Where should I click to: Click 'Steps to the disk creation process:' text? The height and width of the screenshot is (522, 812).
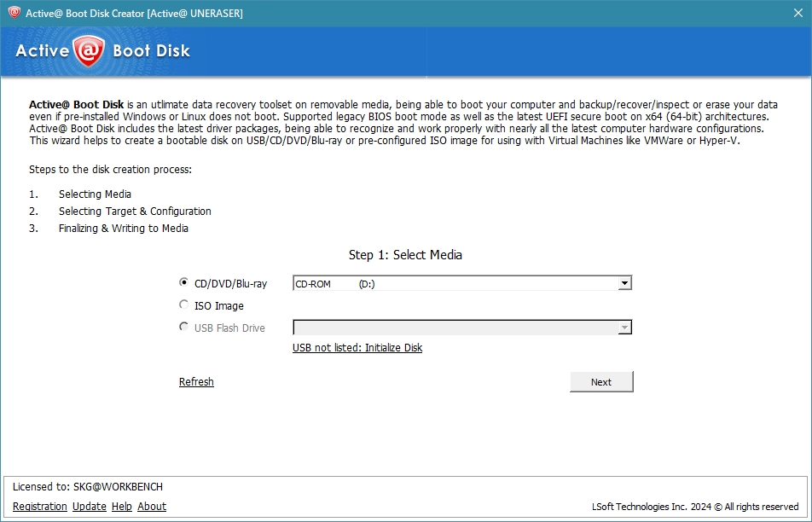click(x=110, y=170)
